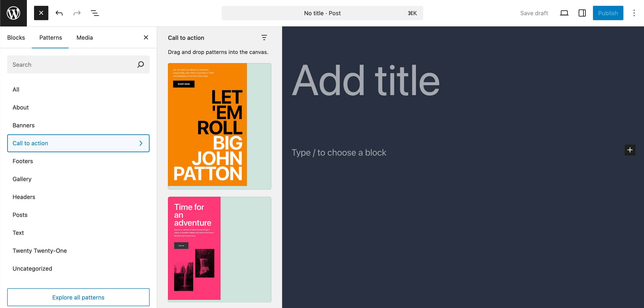Toggle the settings sidebar panel icon
The image size is (644, 308).
[582, 13]
